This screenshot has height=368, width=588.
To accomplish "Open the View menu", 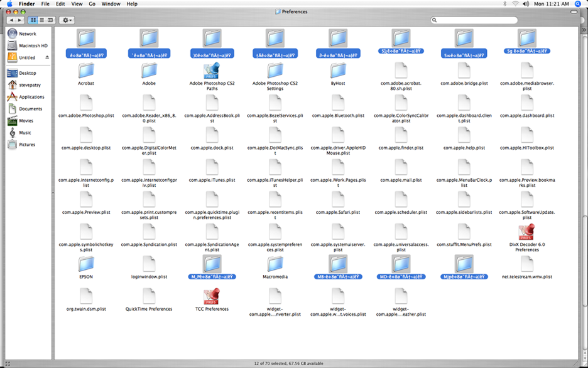I will [77, 4].
